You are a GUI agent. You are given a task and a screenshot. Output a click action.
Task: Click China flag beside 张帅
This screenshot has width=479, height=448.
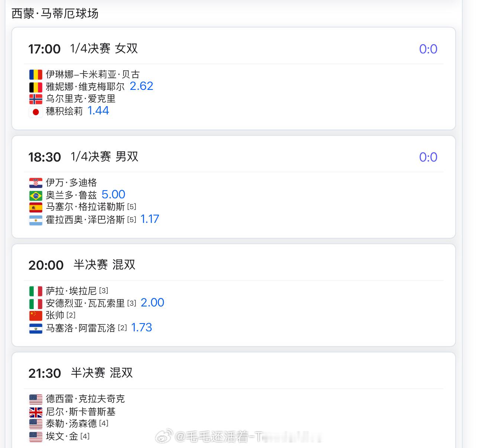(x=36, y=316)
